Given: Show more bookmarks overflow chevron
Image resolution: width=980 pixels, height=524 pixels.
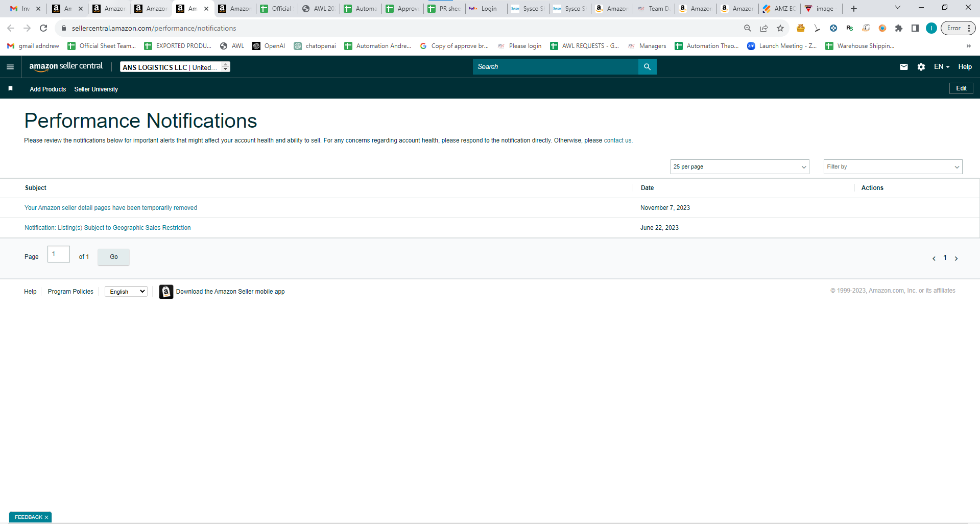Looking at the screenshot, I should click(x=969, y=46).
